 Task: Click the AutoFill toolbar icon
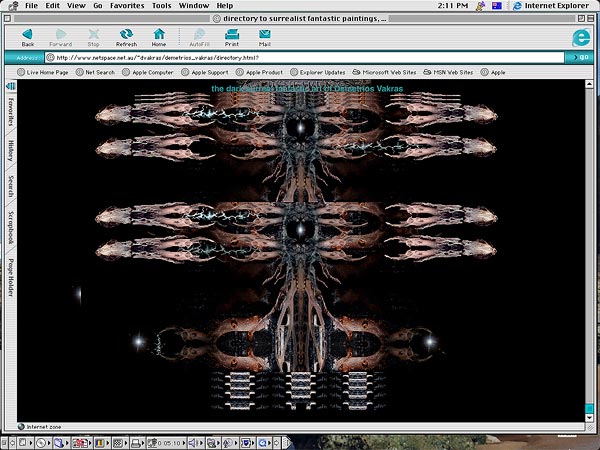(199, 38)
